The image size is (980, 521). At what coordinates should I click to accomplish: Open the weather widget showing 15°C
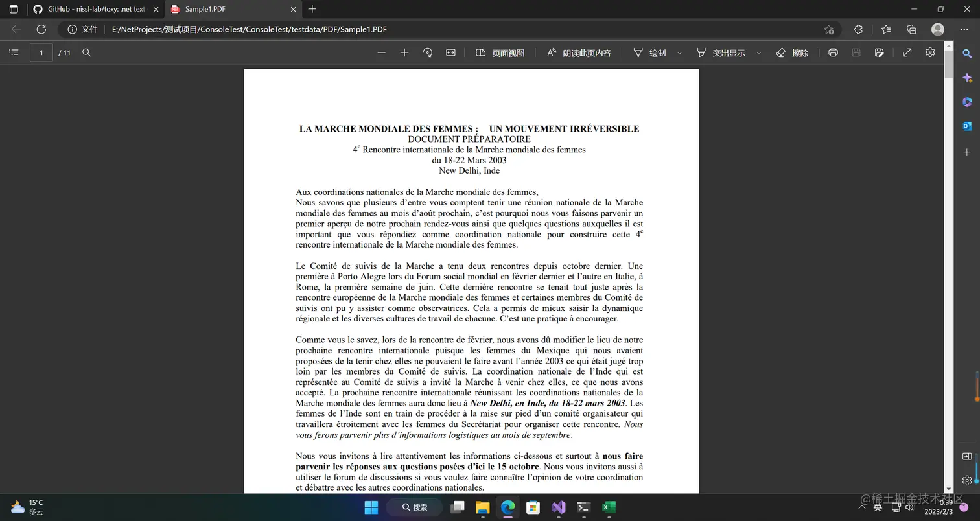(x=27, y=507)
